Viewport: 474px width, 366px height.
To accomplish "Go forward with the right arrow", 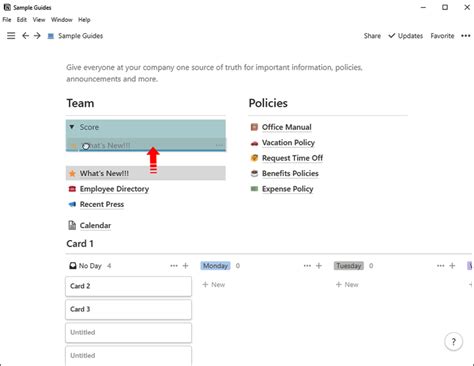I will tap(37, 36).
